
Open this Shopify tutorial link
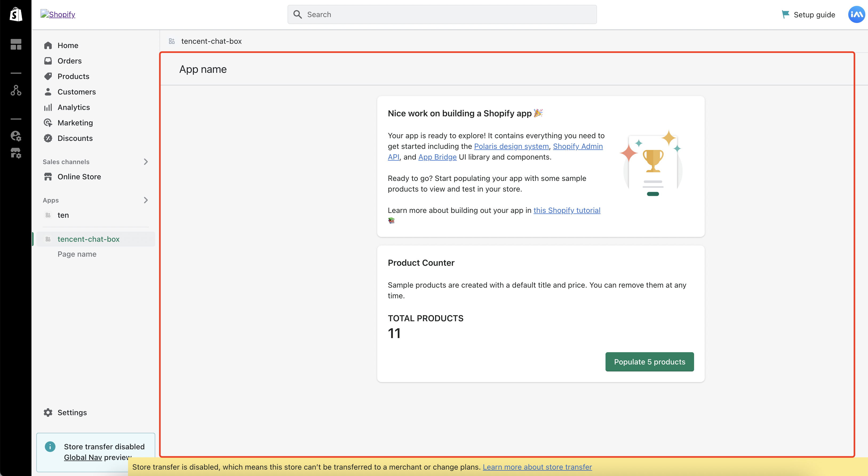point(567,210)
